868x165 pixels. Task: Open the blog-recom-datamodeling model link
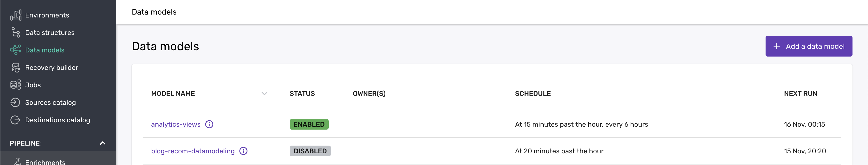[x=193, y=151]
